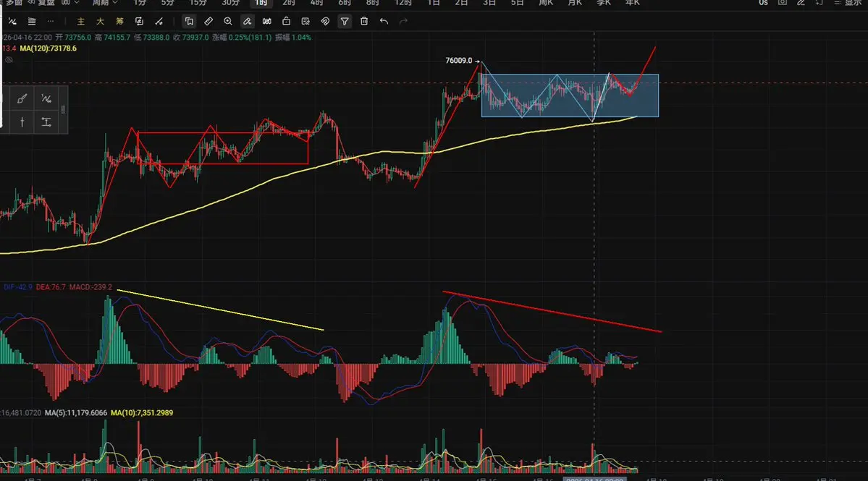
Task: Switch to the 15分 timeframe tab
Action: click(x=198, y=3)
